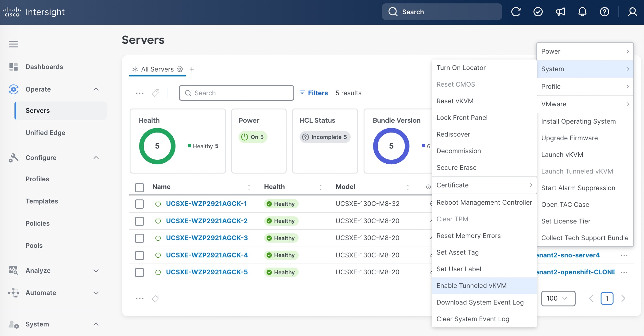Expand the Profile submenu

pyautogui.click(x=585, y=87)
